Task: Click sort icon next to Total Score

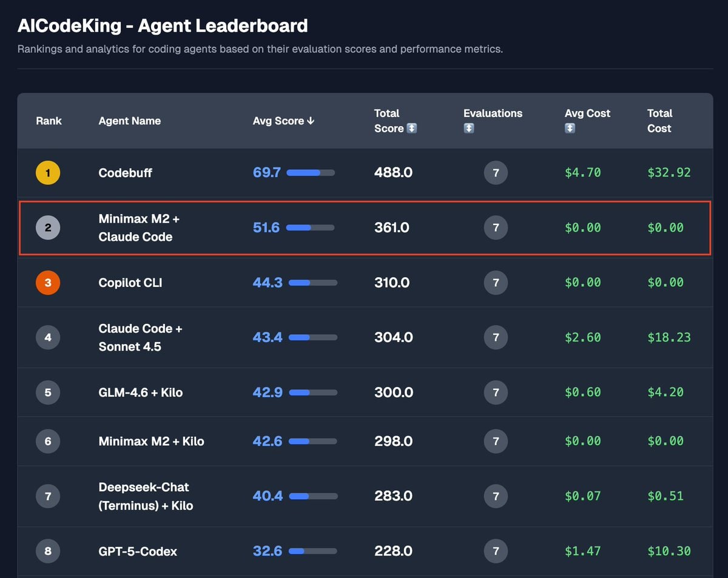Action: (411, 129)
